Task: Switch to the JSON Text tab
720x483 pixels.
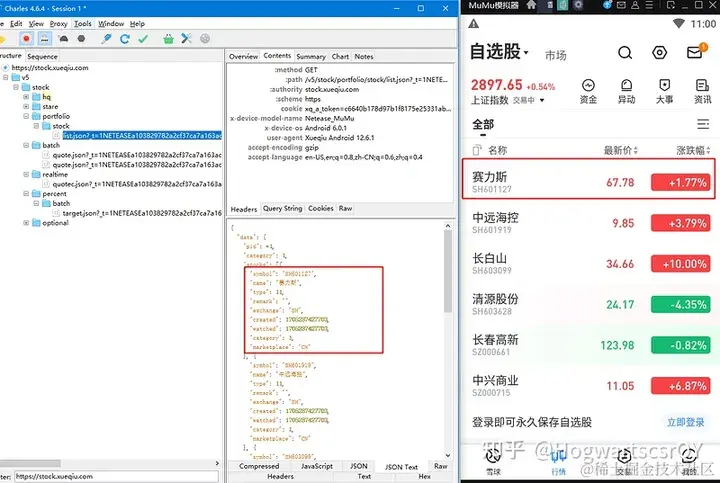Action: coord(401,467)
